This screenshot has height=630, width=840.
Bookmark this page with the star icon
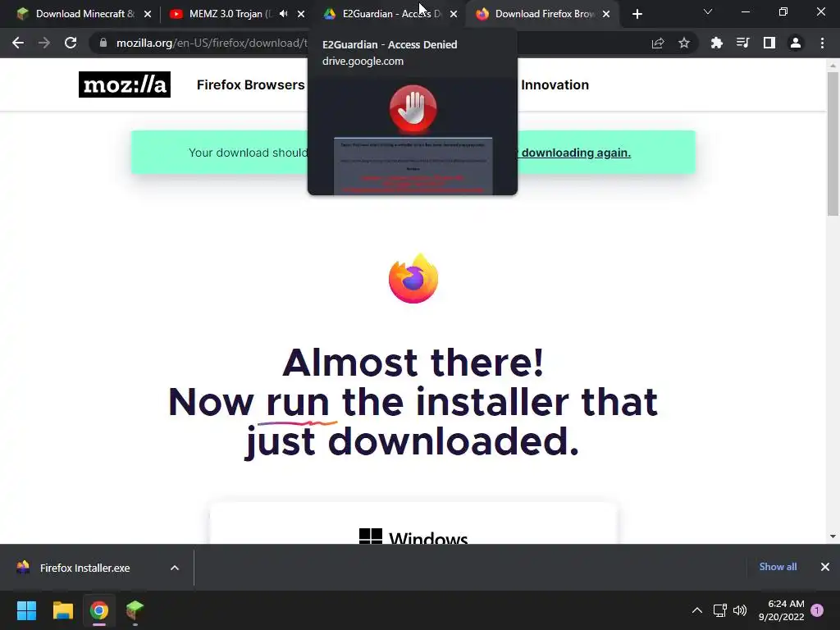click(683, 43)
